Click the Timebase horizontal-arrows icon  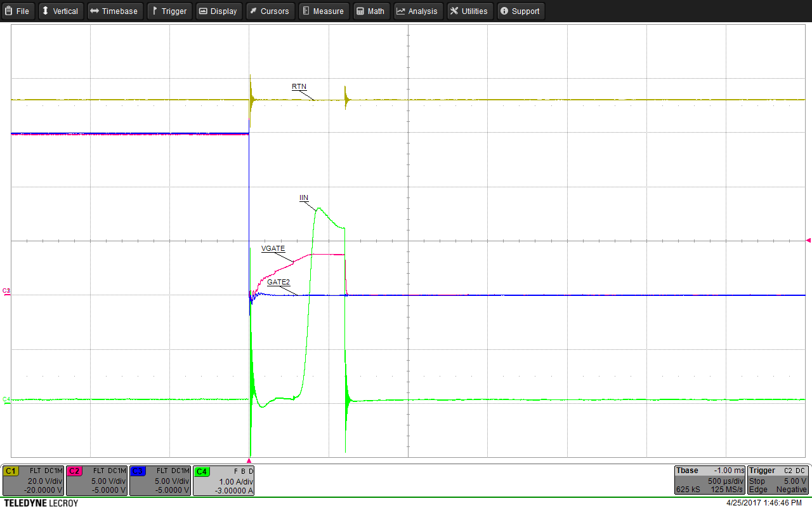(94, 11)
